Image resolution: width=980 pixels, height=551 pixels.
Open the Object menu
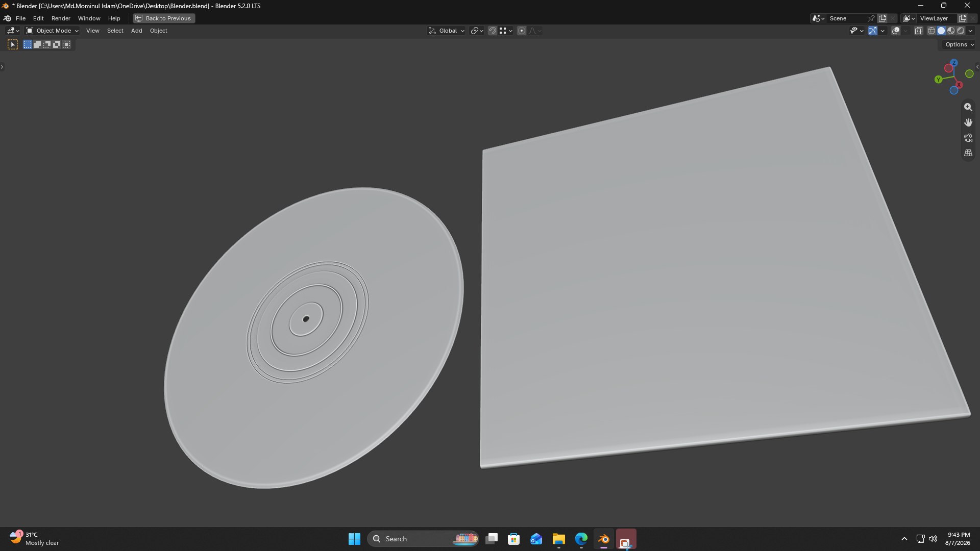pos(158,31)
